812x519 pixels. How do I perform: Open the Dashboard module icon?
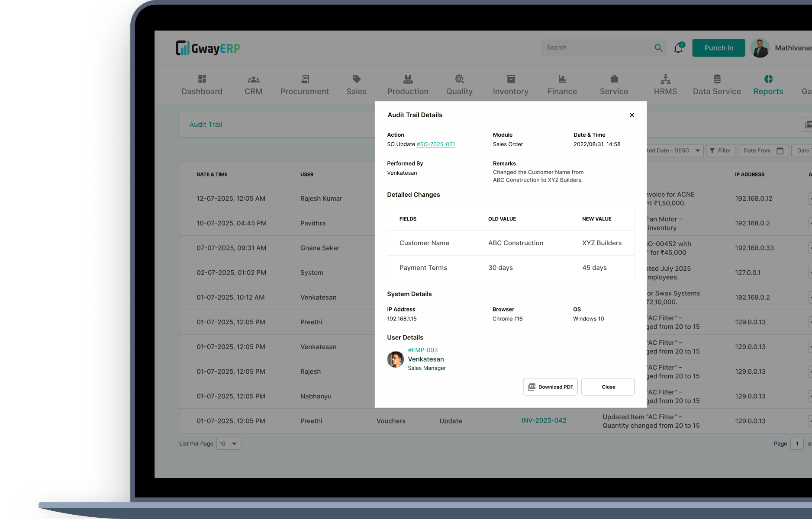[x=202, y=79]
